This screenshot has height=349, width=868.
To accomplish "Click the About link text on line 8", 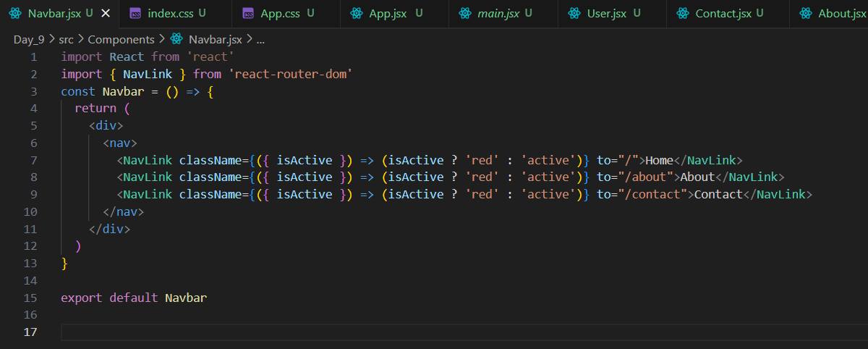I will tap(697, 177).
